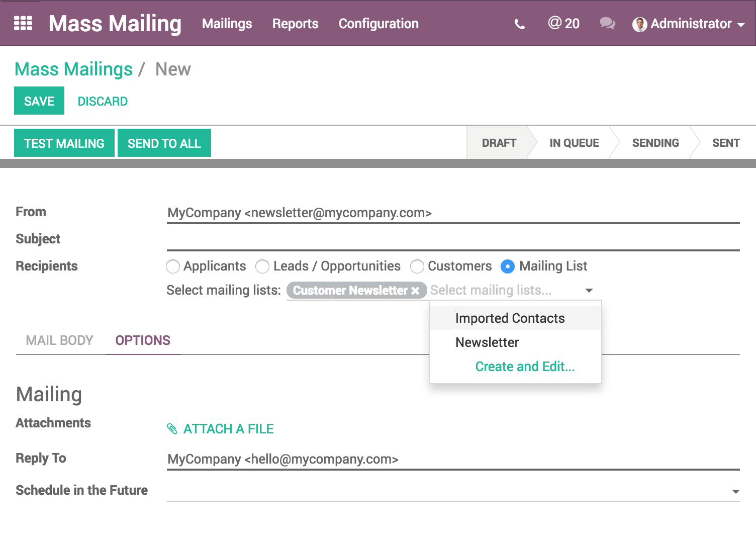Expand the mailing lists dropdown arrow

[x=589, y=291]
